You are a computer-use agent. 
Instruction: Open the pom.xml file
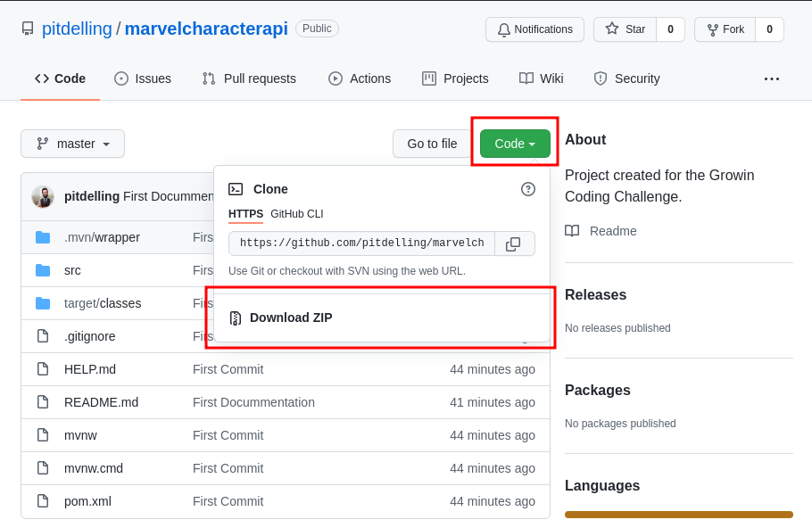(87, 501)
